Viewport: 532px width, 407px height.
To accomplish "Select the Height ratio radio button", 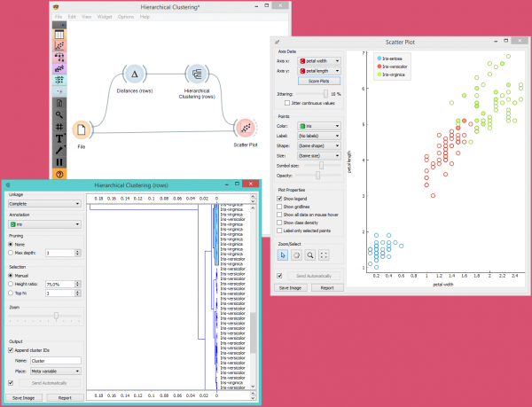I will click(10, 284).
